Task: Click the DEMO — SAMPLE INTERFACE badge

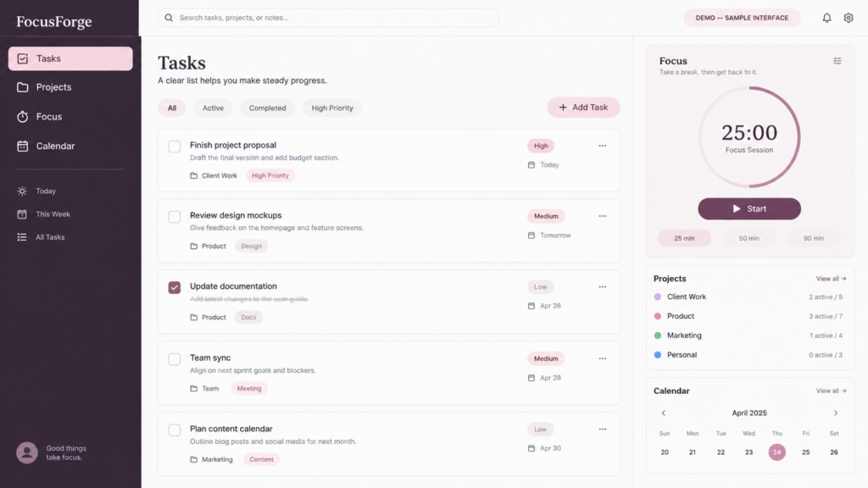Action: 742,18
